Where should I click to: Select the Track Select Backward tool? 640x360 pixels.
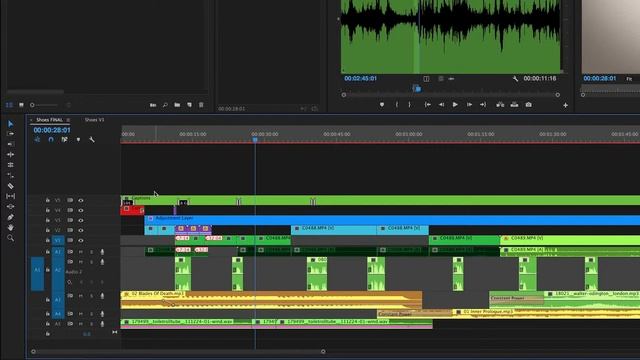11,144
